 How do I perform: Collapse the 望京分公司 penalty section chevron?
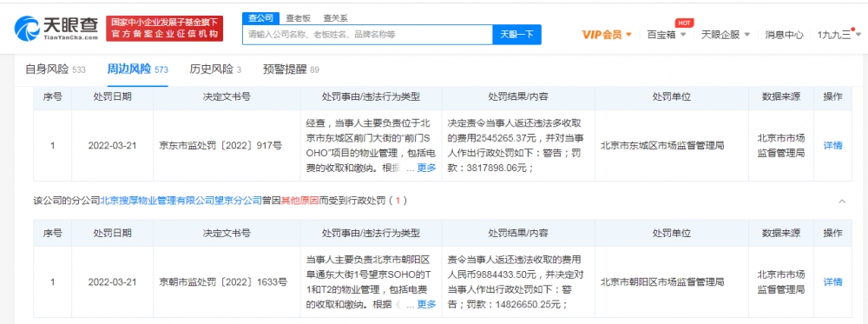pyautogui.click(x=842, y=201)
